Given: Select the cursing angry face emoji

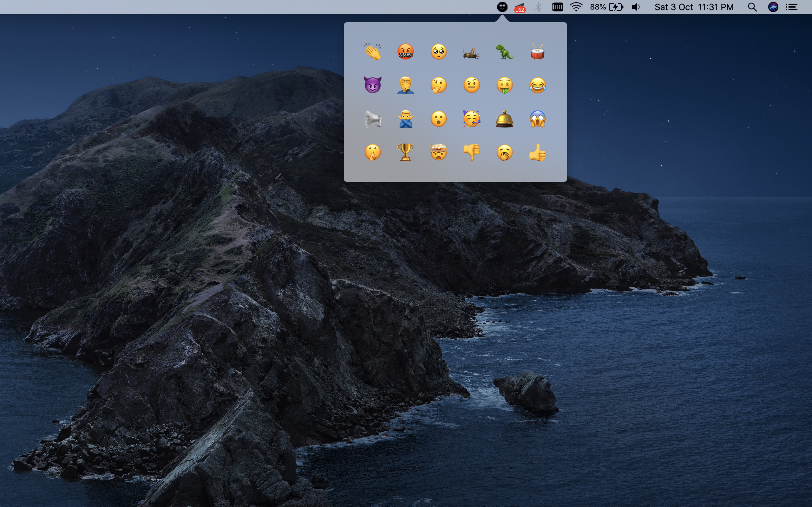Looking at the screenshot, I should (x=405, y=52).
